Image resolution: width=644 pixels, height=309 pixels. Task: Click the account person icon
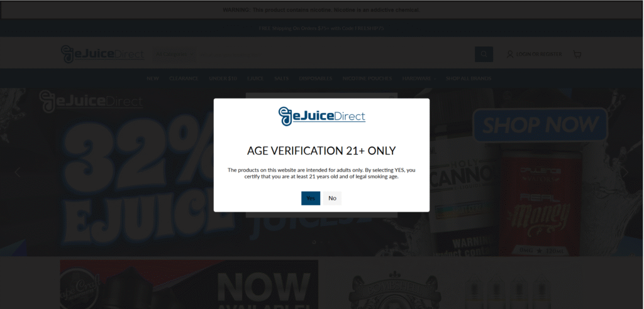click(509, 54)
